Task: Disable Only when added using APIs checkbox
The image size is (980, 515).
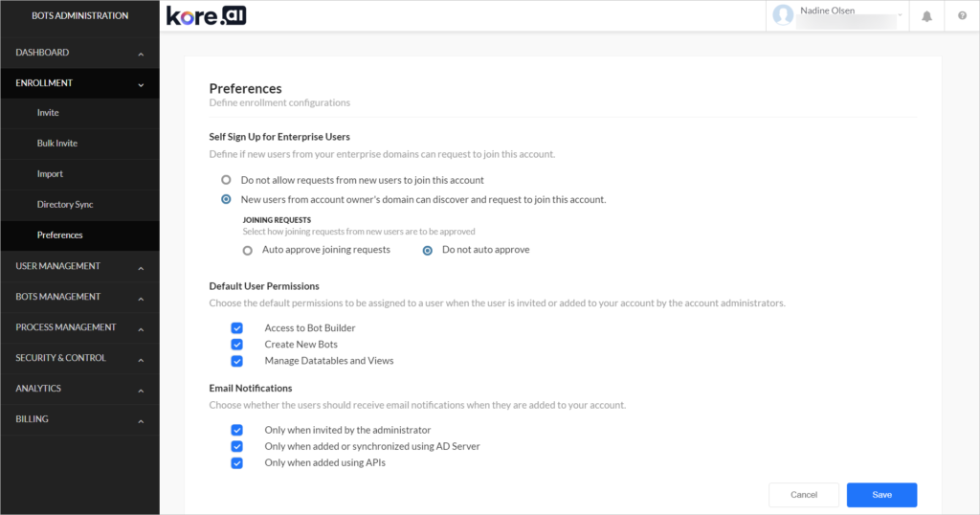Action: (237, 463)
